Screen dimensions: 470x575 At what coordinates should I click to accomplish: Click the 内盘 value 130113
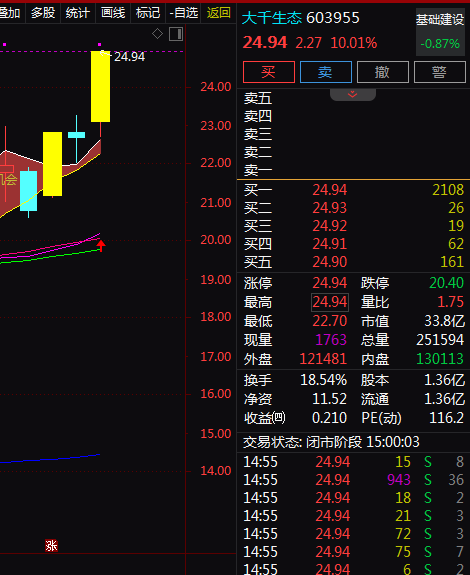(x=440, y=359)
